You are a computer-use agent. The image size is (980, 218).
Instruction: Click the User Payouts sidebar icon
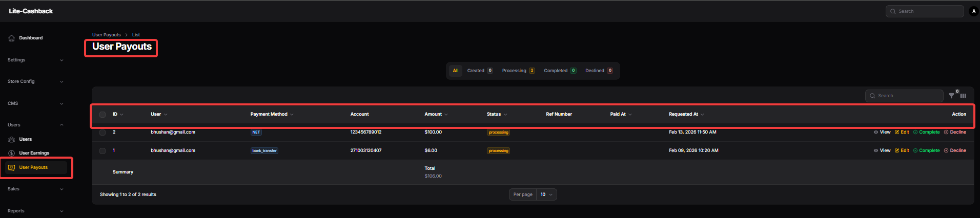point(11,167)
